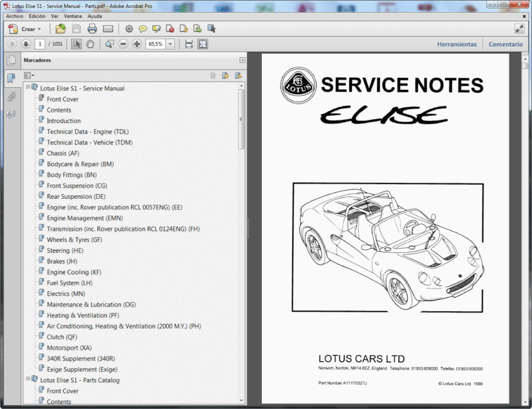Print the document via the printer icon

(92, 29)
